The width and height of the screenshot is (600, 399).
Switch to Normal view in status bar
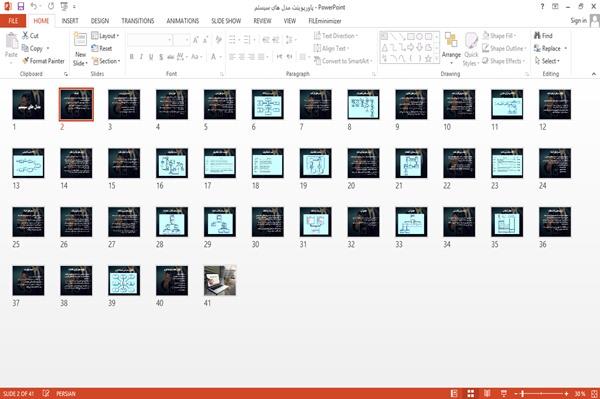tap(454, 393)
